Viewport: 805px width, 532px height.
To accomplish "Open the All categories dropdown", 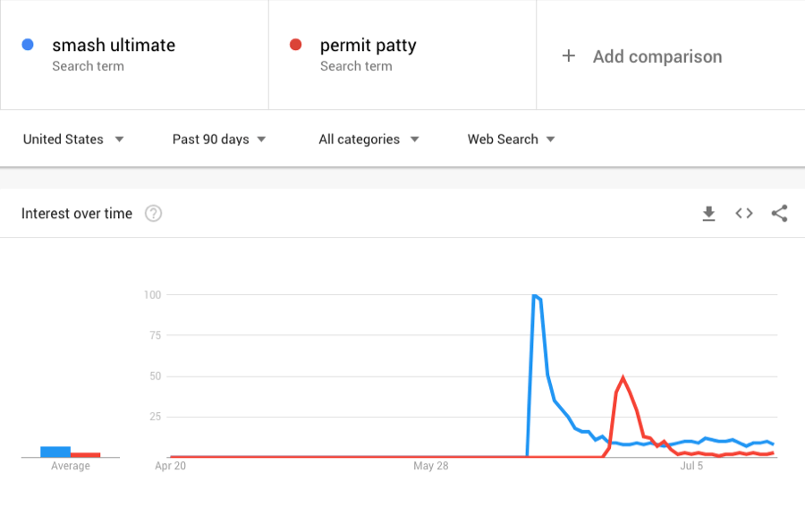I will [368, 139].
